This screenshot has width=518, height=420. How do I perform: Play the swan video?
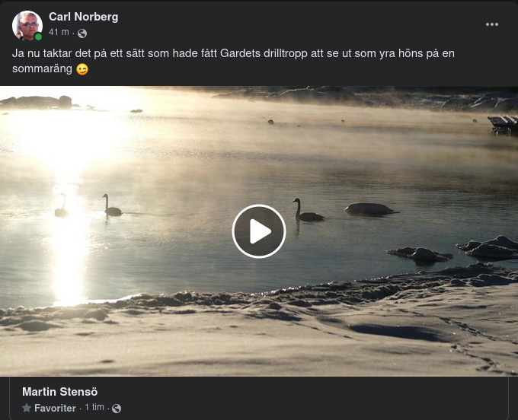click(259, 231)
